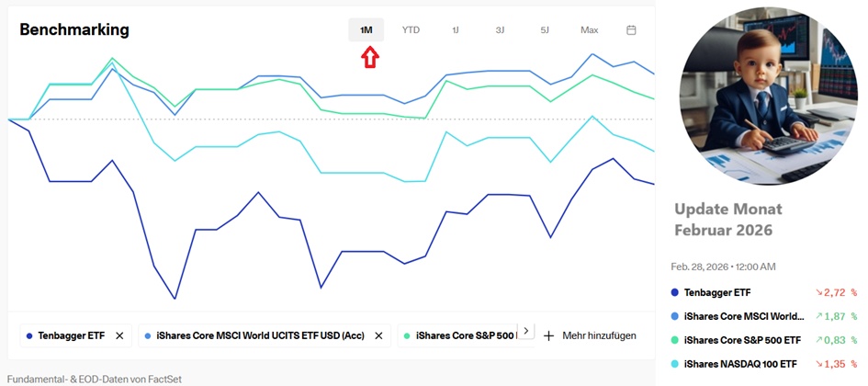This screenshot has width=868, height=386.
Task: Click the Benchmarking heading
Action: pyautogui.click(x=74, y=30)
